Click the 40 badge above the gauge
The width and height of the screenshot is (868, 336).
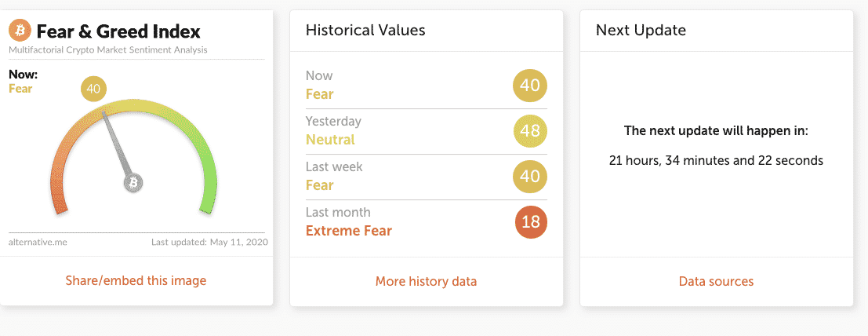coord(93,89)
